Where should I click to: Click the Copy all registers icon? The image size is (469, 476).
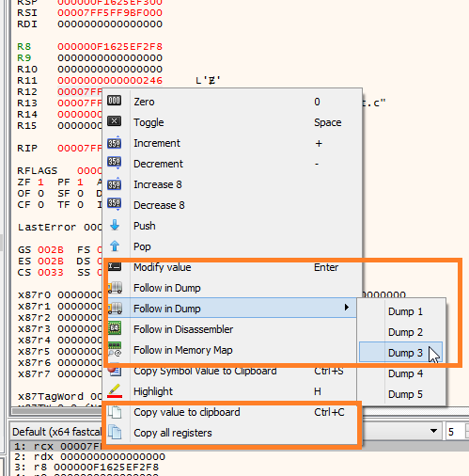[115, 433]
